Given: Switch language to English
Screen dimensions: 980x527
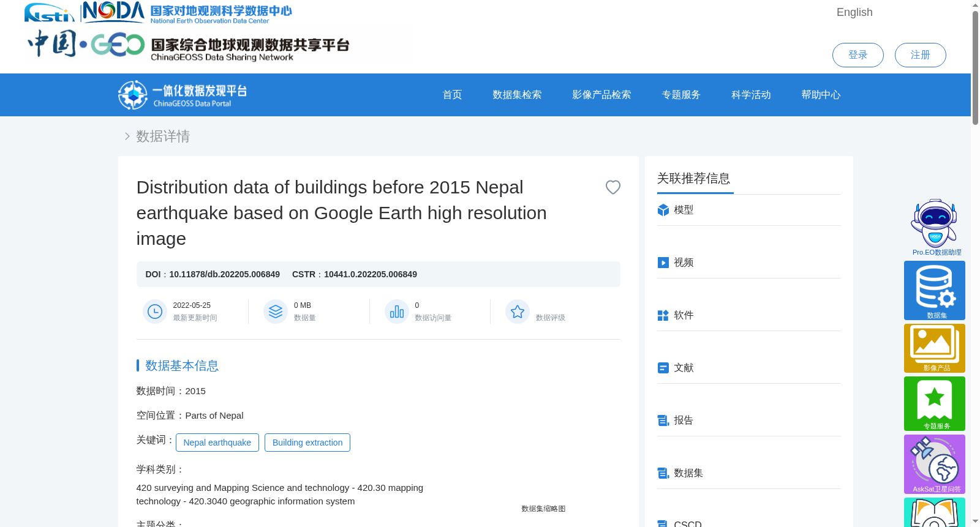Looking at the screenshot, I should point(854,12).
